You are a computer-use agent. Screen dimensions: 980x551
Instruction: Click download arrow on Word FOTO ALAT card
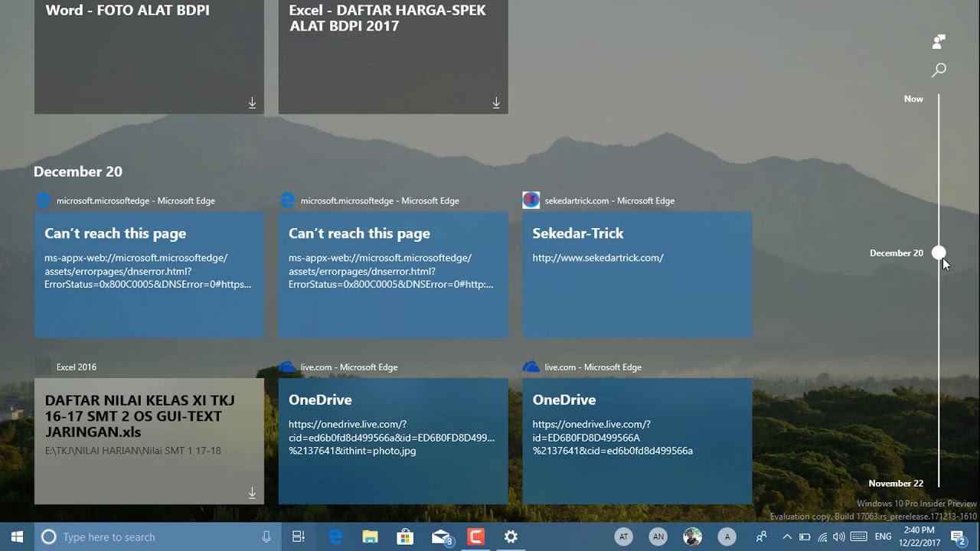tap(252, 103)
